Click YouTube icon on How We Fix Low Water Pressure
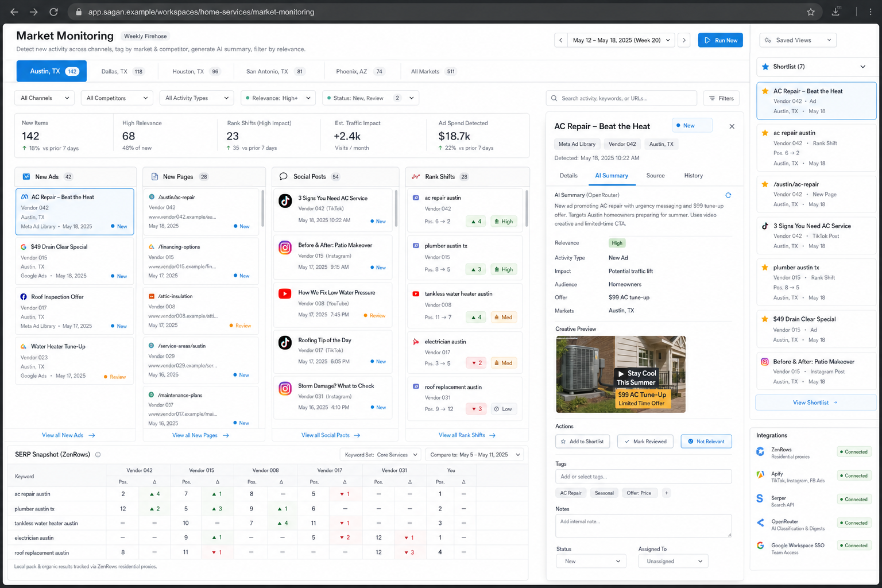Viewport: 882px width, 588px height. [x=285, y=294]
